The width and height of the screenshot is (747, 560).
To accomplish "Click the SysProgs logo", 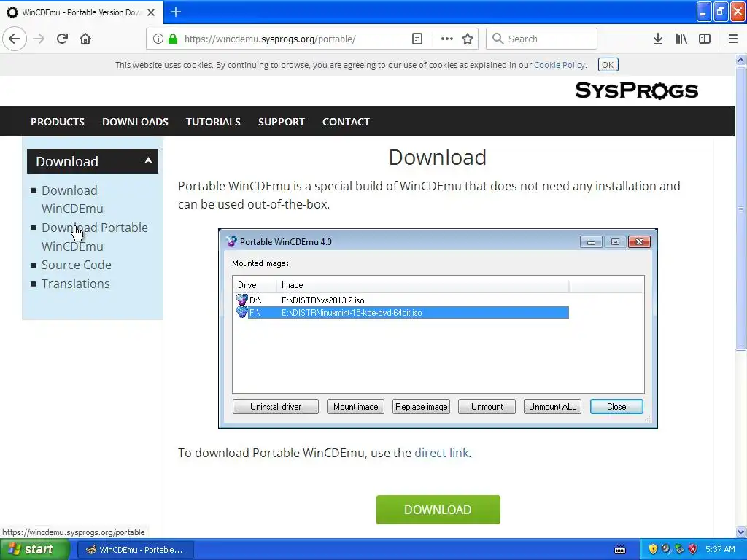I will [x=636, y=90].
